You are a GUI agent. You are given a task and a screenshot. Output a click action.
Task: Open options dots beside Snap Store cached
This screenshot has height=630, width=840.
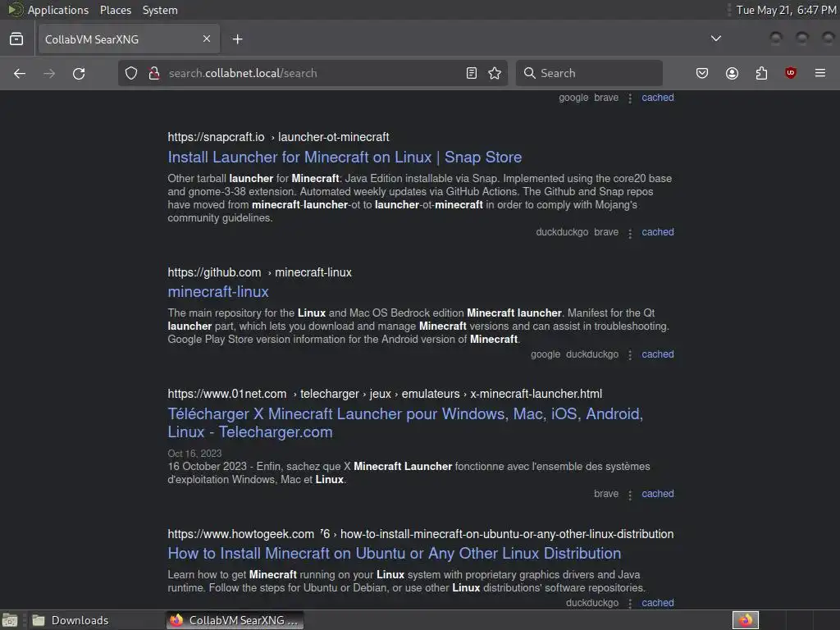point(630,233)
